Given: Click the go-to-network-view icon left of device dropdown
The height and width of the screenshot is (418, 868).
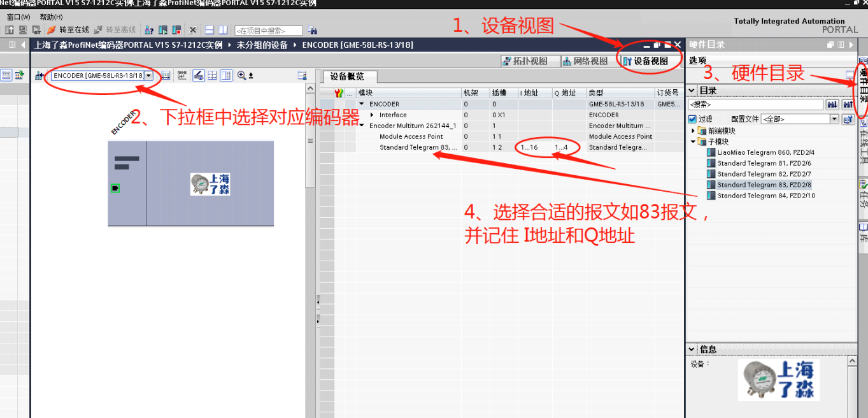Looking at the screenshot, I should click(x=39, y=76).
